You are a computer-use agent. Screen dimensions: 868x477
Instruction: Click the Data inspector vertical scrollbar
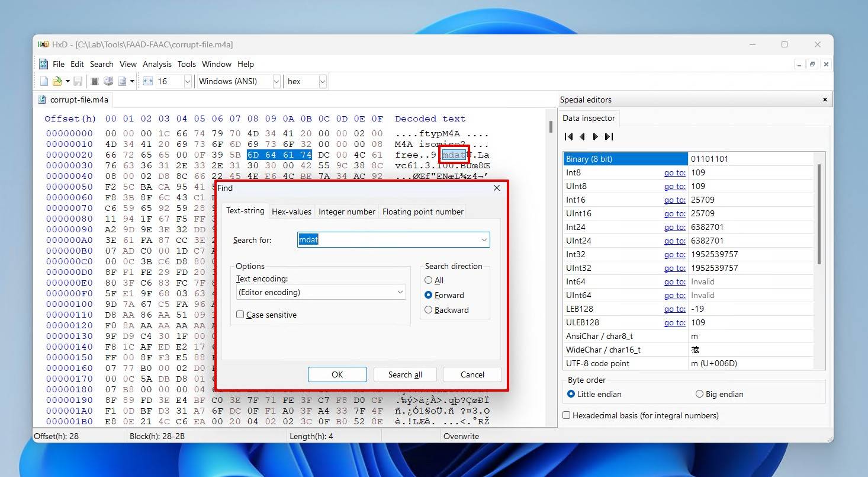coord(819,213)
